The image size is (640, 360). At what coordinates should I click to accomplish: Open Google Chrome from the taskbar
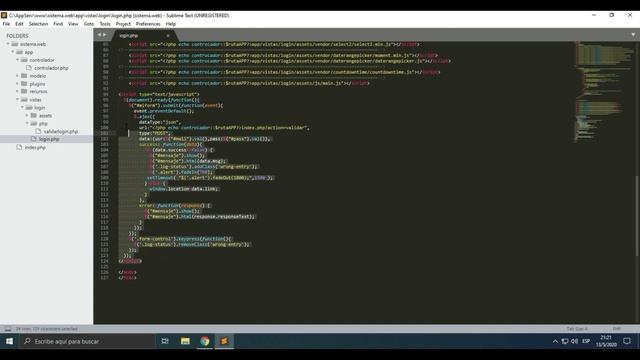coord(205,341)
